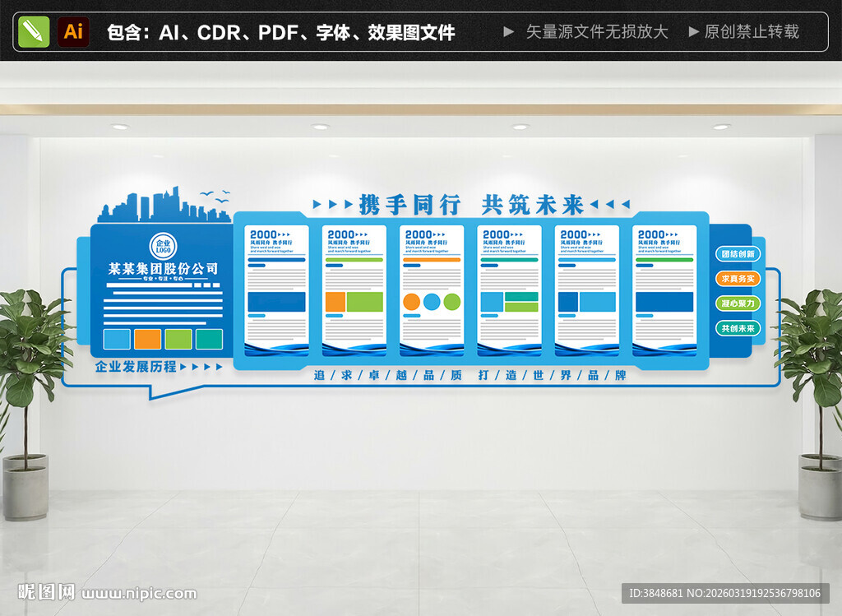Select the 凝心聚力 green badge
The image size is (842, 616).
click(x=738, y=303)
